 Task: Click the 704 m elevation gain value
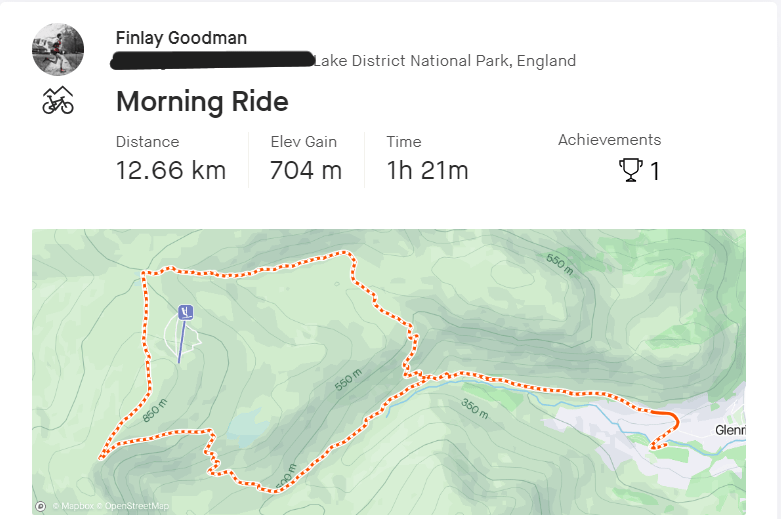pos(306,171)
